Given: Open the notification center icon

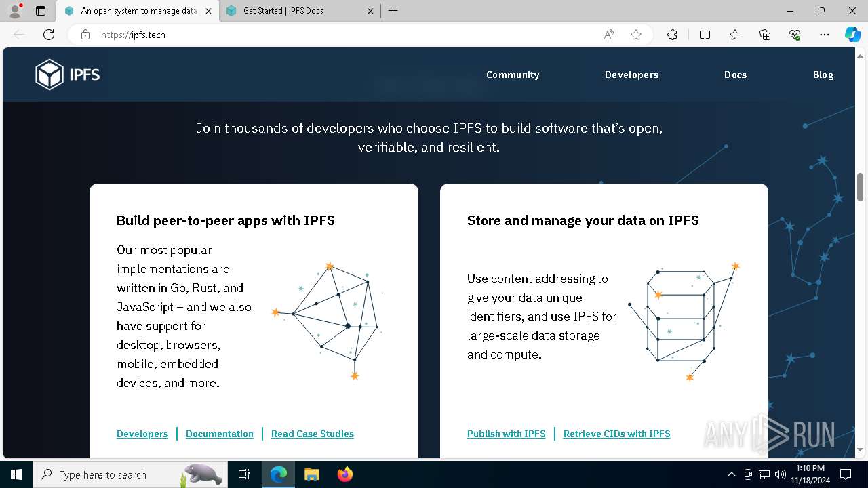Looking at the screenshot, I should (846, 474).
